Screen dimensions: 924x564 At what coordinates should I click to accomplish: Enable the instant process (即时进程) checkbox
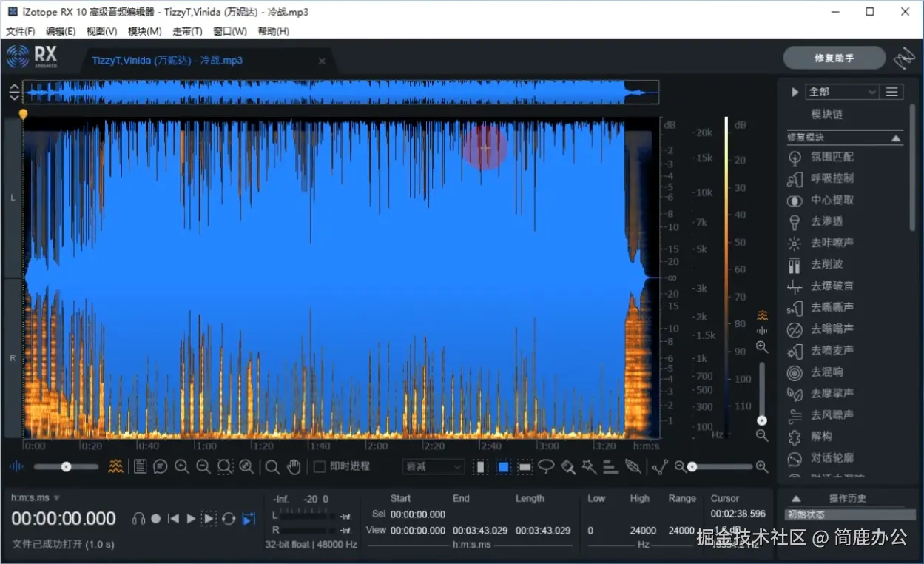[320, 466]
